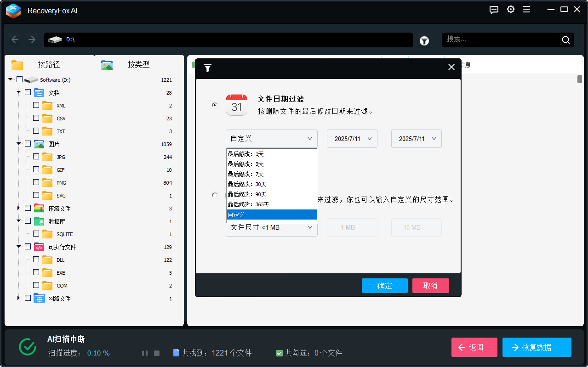Click the 确定 button in the dialog

tap(384, 285)
